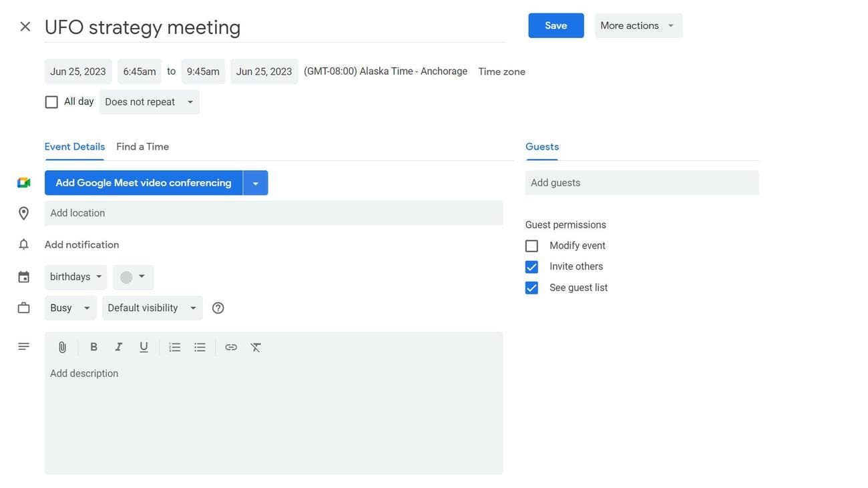This screenshot has width=868, height=488.
Task: Insert a numbered list
Action: coord(175,347)
